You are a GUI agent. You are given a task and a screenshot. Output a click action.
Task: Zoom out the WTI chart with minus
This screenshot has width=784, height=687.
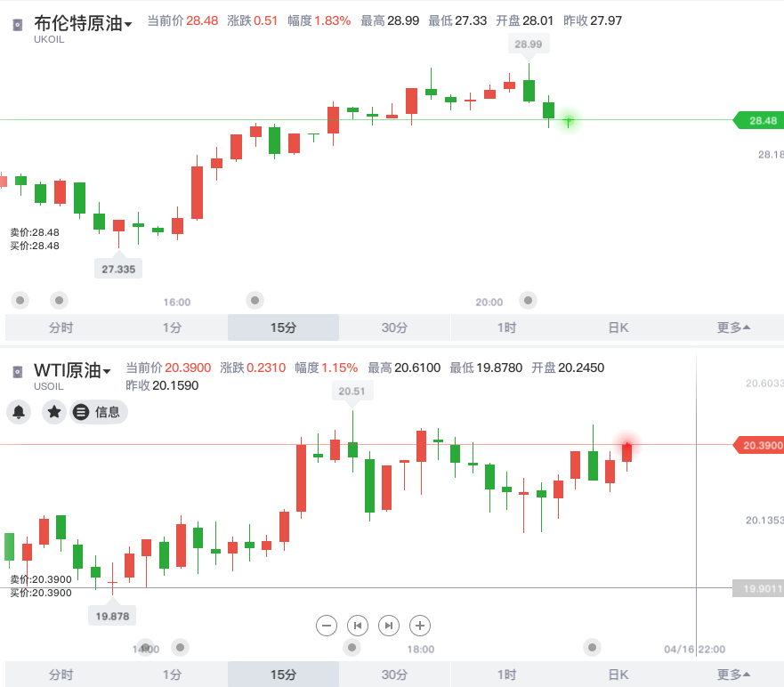[x=327, y=626]
